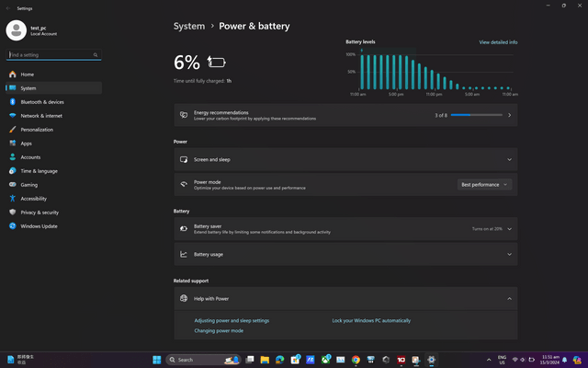
Task: Click the Turns on at 20% text
Action: 487,229
